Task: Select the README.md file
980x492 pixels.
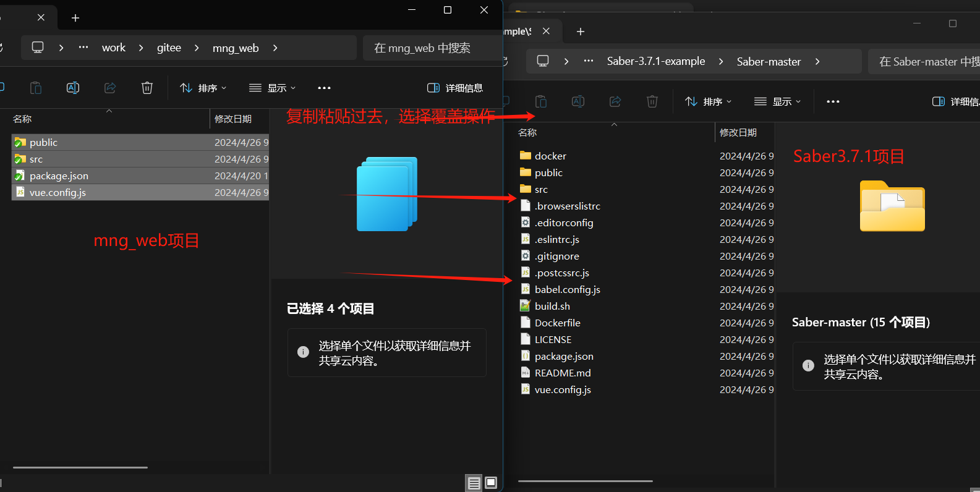Action: click(646, 373)
